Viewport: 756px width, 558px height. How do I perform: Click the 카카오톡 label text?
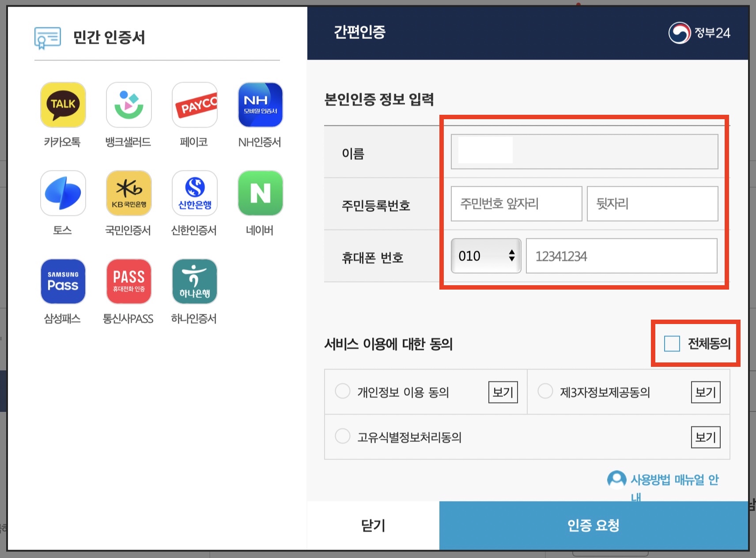tap(62, 142)
